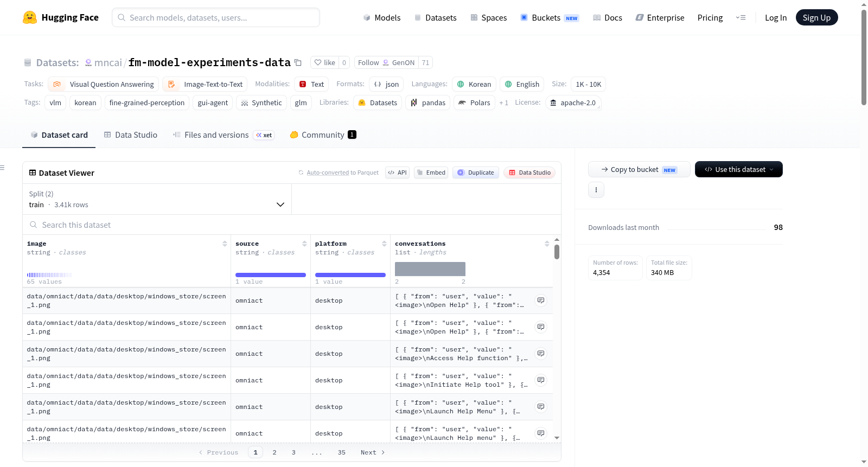Focus the Search this dataset field
Screen dimensions: 868x467
(x=292, y=225)
